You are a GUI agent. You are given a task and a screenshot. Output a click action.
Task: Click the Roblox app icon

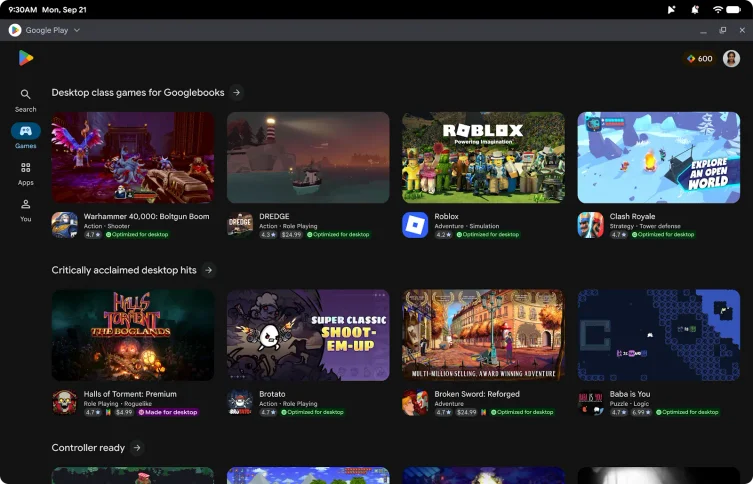click(x=415, y=225)
